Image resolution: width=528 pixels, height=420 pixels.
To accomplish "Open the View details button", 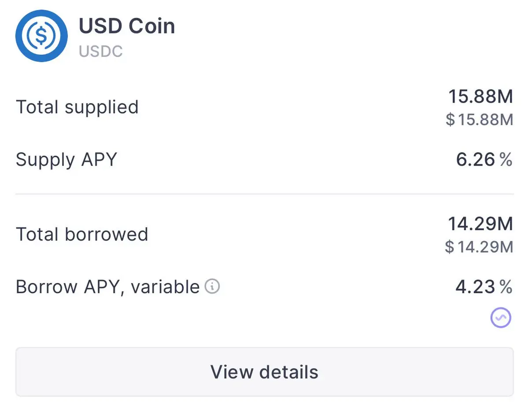I will (x=264, y=372).
